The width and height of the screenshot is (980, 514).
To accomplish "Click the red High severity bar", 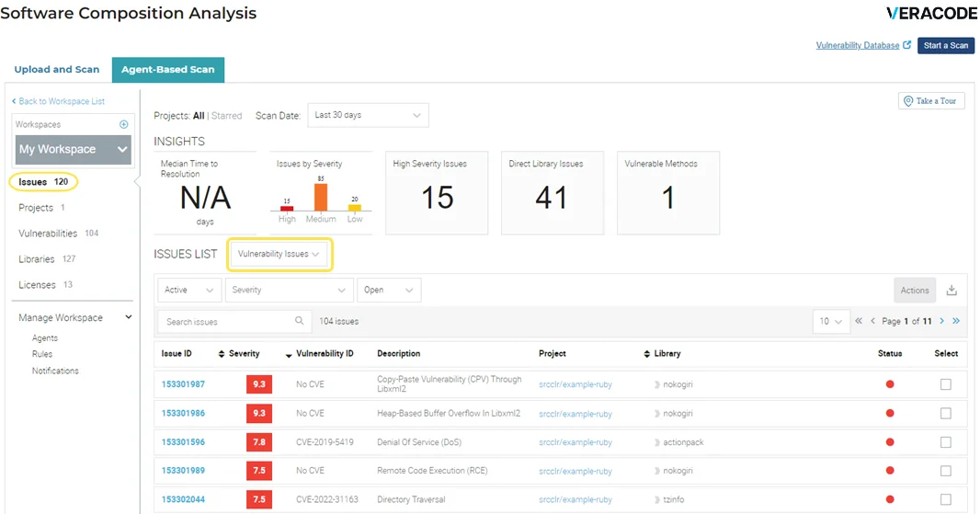I will pos(287,208).
